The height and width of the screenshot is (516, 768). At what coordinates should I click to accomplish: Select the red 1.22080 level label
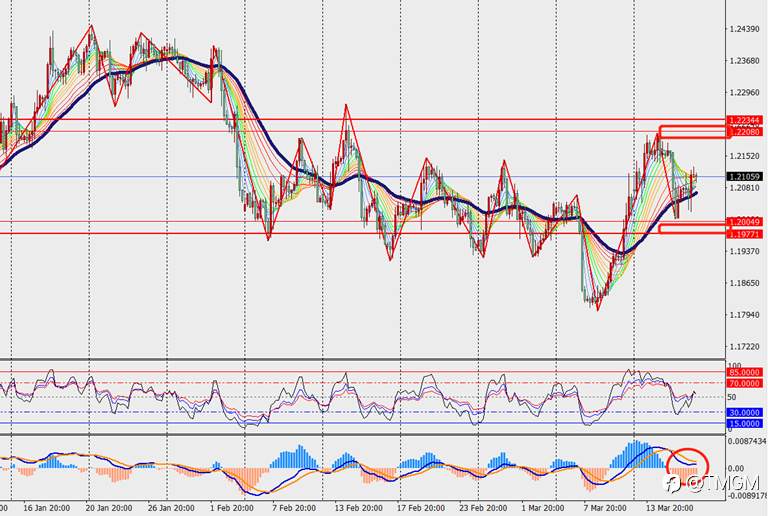pos(744,132)
